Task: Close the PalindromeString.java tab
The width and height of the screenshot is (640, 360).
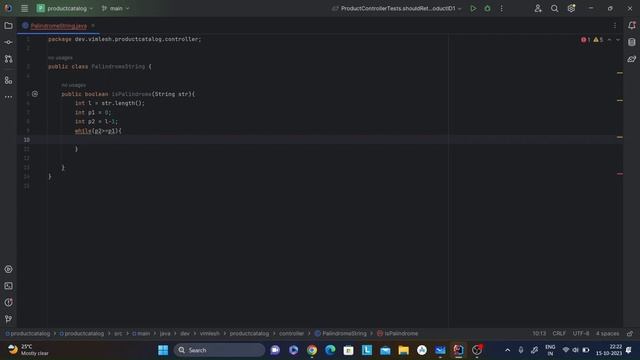Action: pyautogui.click(x=93, y=26)
